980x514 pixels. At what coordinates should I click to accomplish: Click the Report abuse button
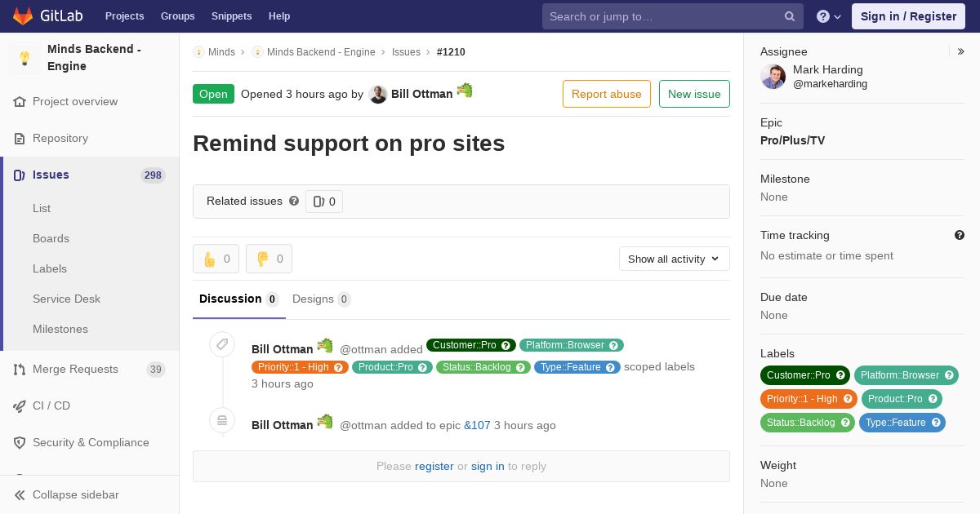pos(607,94)
